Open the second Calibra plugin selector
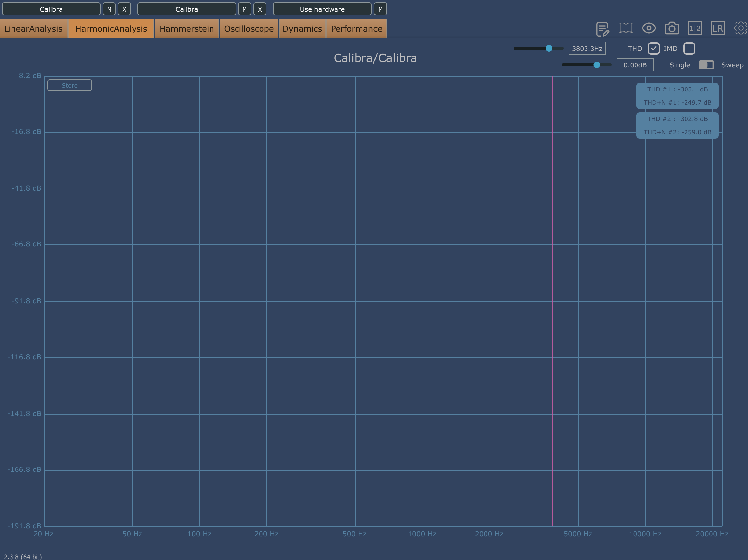Viewport: 748px width, 560px height. pyautogui.click(x=187, y=9)
